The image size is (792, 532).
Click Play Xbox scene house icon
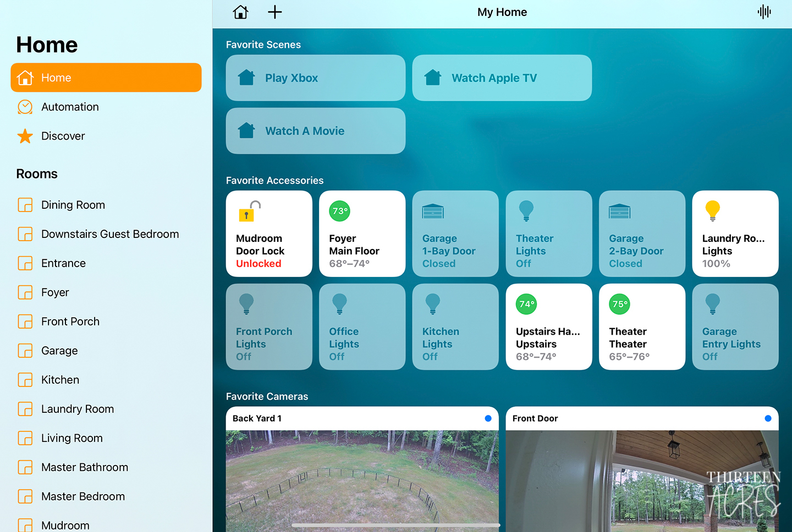coord(246,77)
